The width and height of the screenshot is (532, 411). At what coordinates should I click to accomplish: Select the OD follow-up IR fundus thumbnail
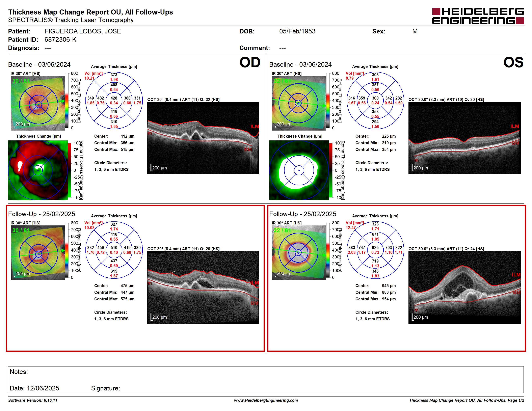tap(38, 253)
